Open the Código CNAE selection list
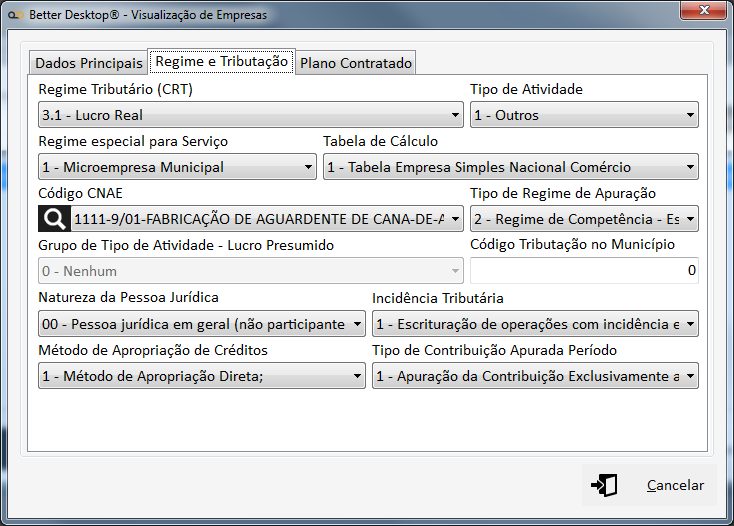 [x=265, y=218]
